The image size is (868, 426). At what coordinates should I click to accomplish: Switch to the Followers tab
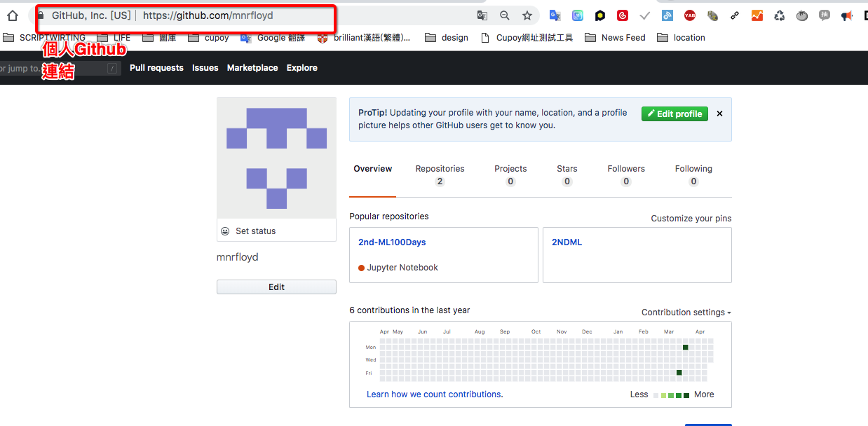click(626, 174)
